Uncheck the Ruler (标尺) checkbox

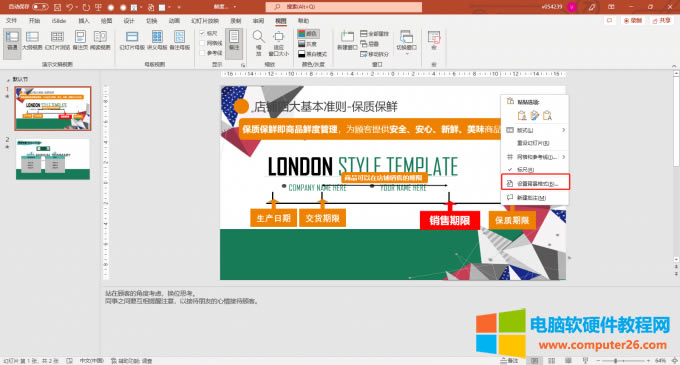point(202,33)
